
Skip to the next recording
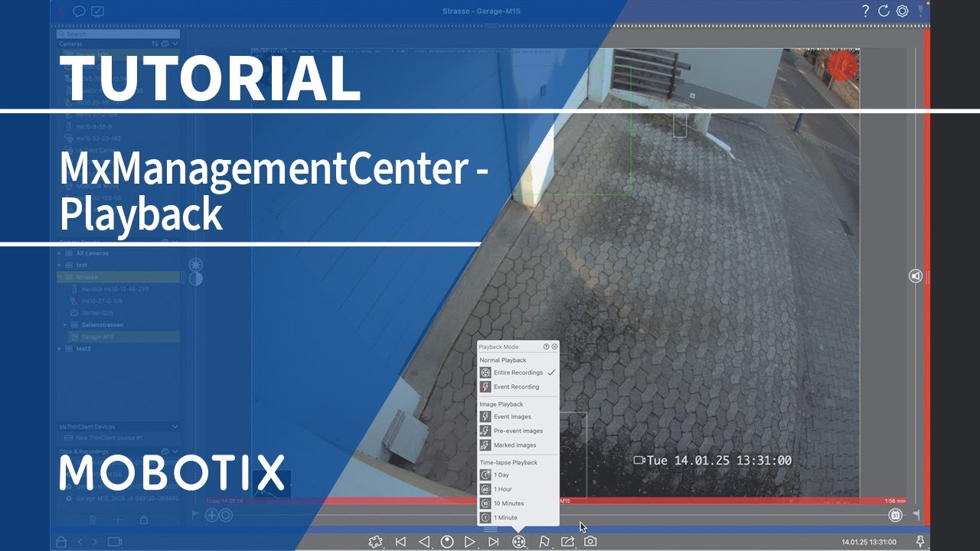click(x=494, y=542)
